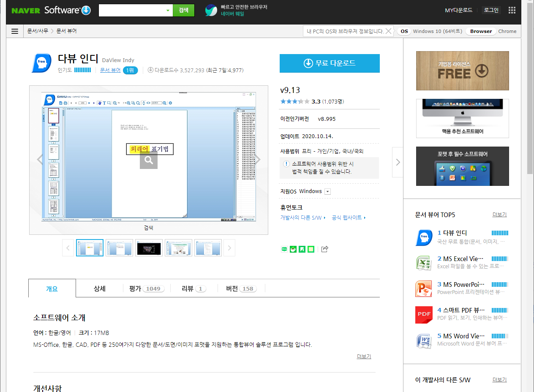Viewport: 534px width, 392px height.
Task: Show previous large screenshot arrow
Action: click(x=40, y=160)
